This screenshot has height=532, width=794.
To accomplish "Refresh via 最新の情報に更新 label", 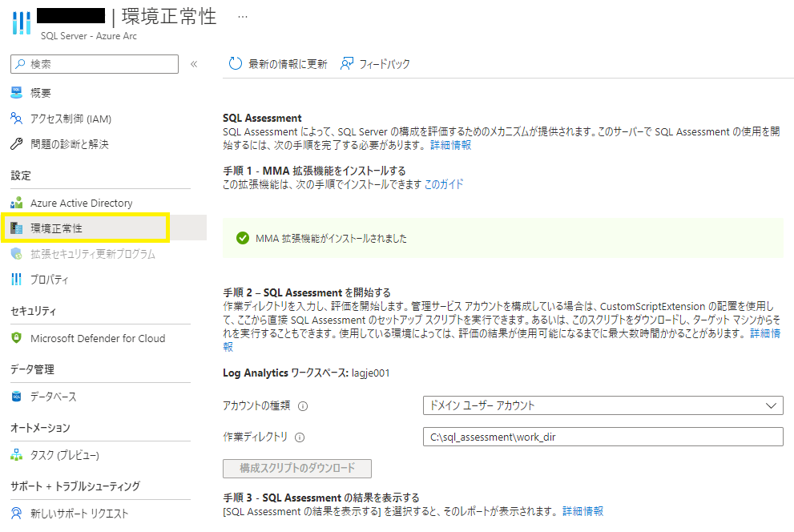I will click(288, 64).
